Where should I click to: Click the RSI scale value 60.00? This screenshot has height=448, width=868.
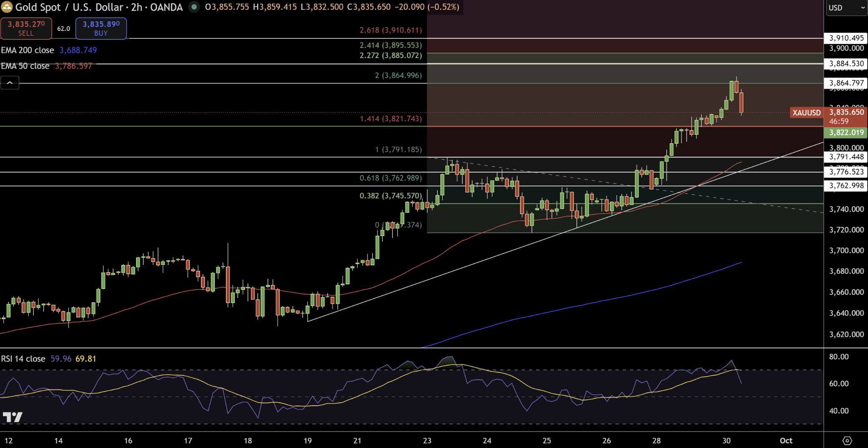point(839,384)
